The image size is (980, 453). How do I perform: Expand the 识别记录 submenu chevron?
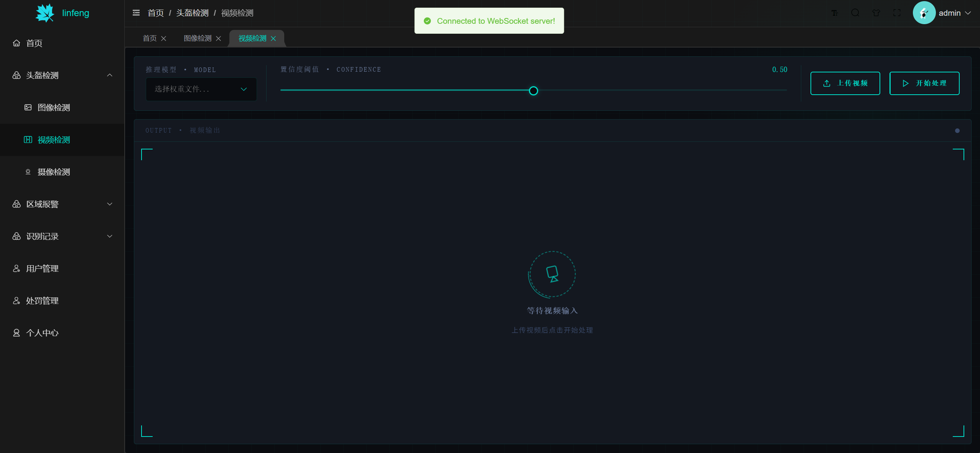pos(110,236)
